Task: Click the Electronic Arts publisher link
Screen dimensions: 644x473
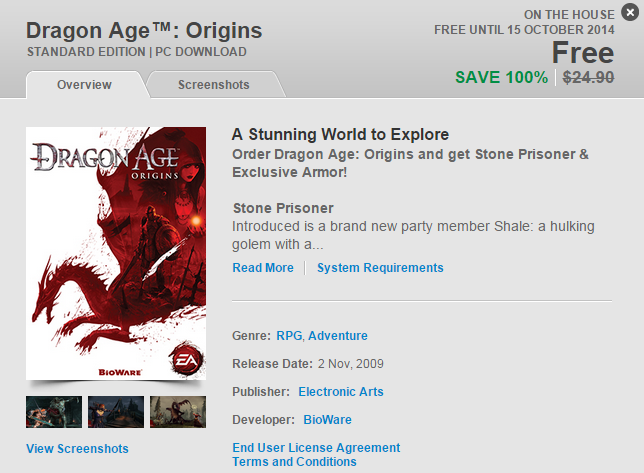Action: coord(340,392)
